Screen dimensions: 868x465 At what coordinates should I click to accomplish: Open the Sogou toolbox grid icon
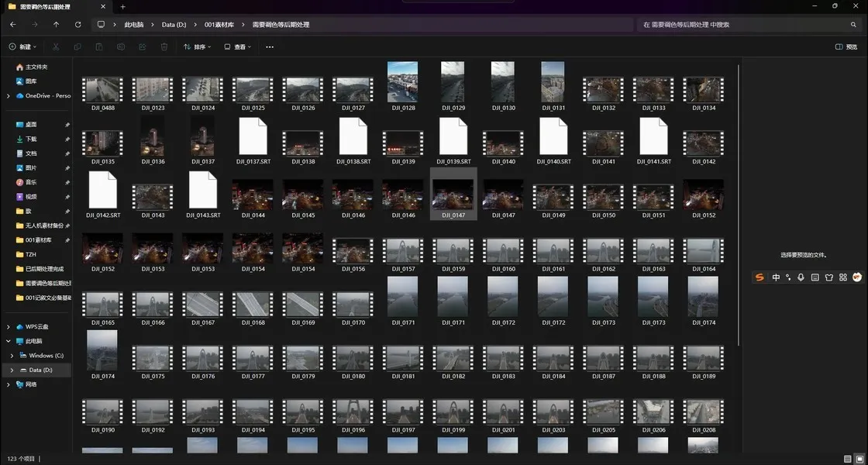tap(842, 277)
